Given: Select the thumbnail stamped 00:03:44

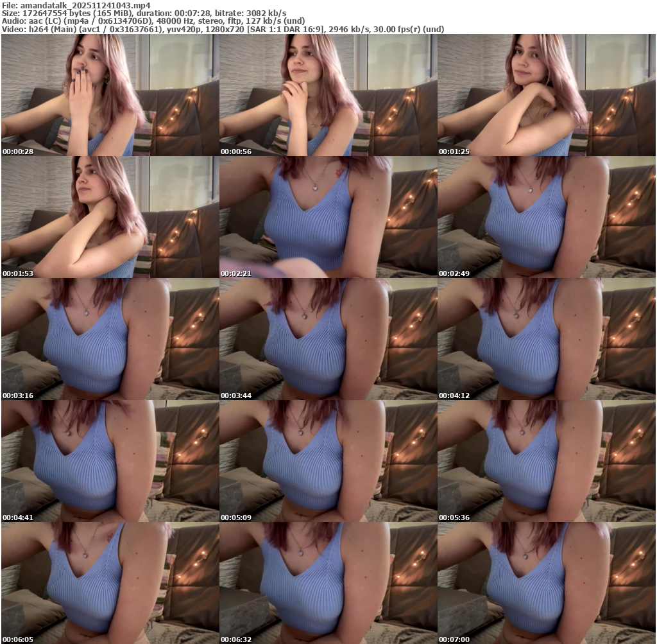Looking at the screenshot, I should click(x=328, y=339).
